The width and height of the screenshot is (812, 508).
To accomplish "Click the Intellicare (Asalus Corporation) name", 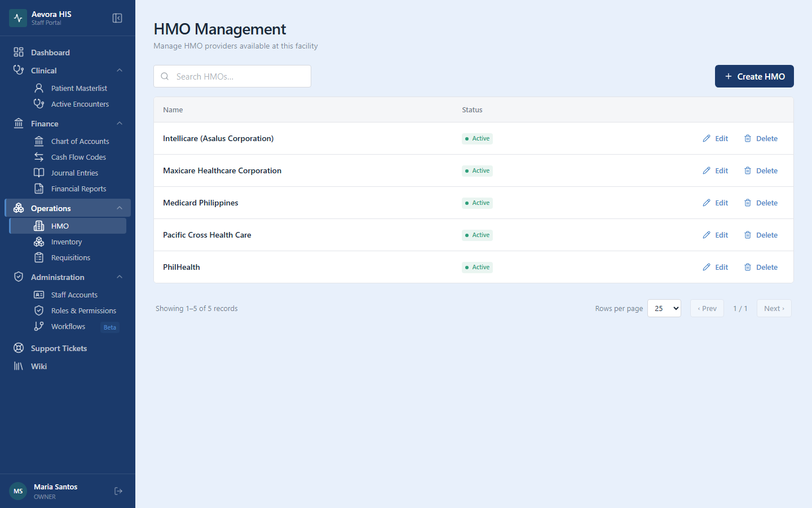I will click(218, 138).
